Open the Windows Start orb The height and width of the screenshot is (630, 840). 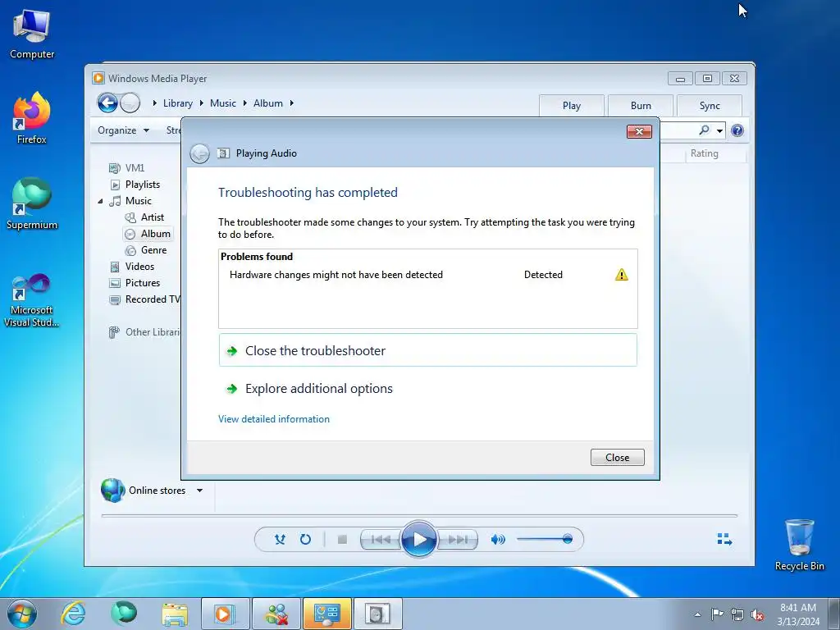point(22,614)
